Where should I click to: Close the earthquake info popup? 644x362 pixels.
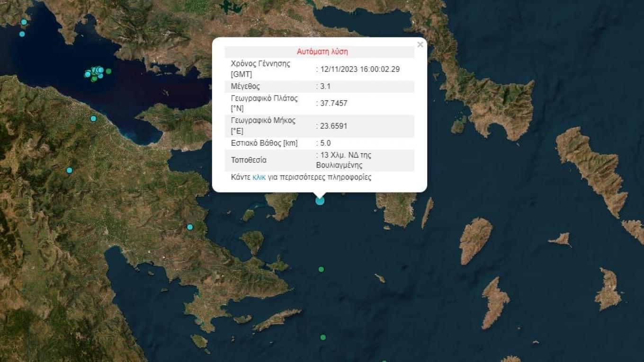point(420,45)
